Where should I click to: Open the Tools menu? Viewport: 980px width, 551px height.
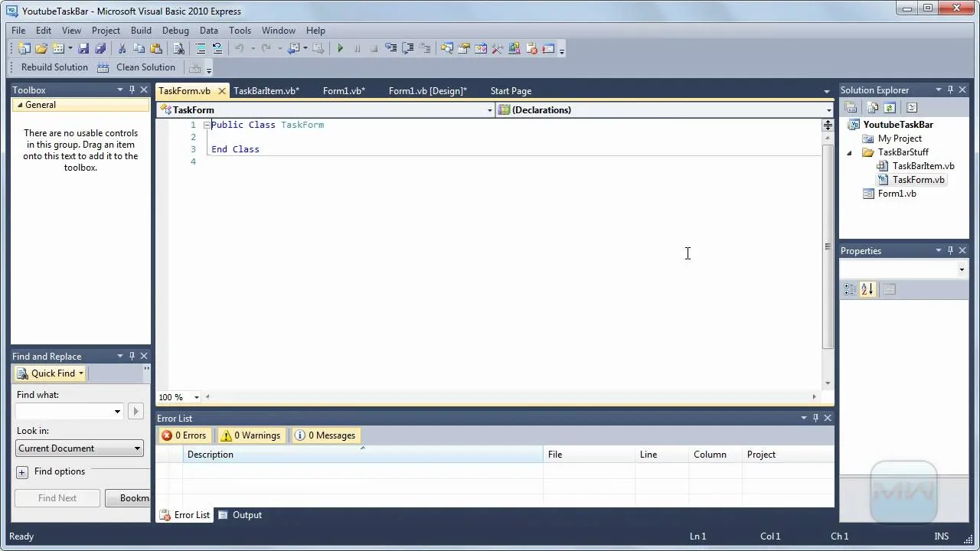click(x=240, y=31)
